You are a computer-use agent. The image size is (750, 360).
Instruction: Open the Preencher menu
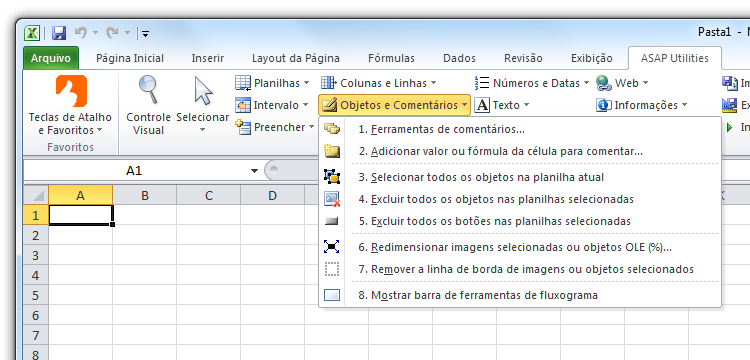point(275,127)
